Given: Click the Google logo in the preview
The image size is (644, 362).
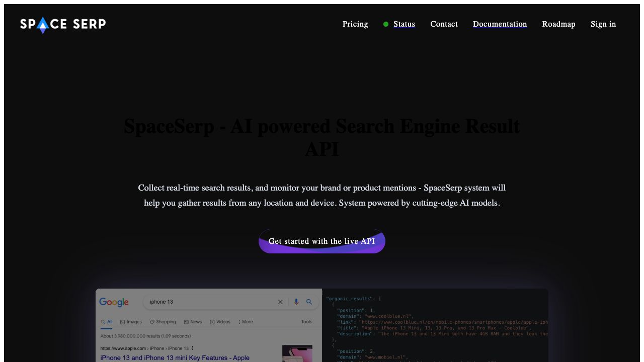Looking at the screenshot, I should (x=114, y=302).
